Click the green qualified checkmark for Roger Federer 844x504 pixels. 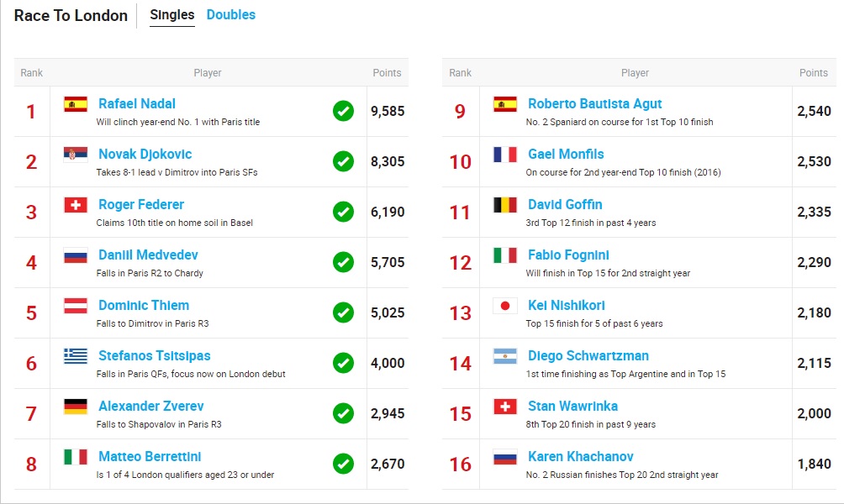click(x=343, y=212)
